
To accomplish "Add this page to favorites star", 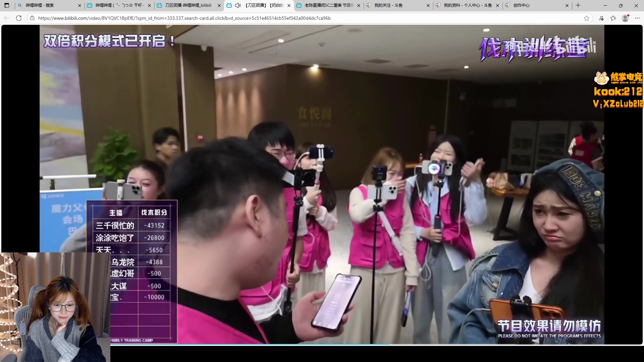I will [x=586, y=18].
